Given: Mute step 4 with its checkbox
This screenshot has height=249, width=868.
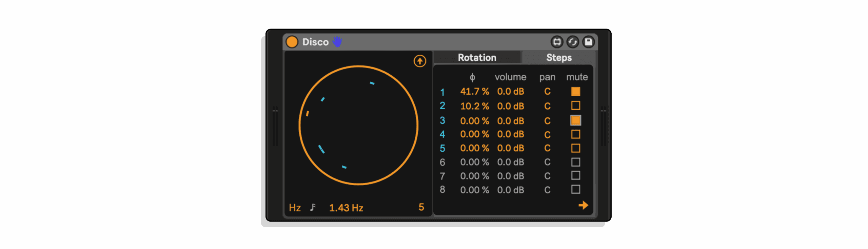Looking at the screenshot, I should pyautogui.click(x=575, y=134).
